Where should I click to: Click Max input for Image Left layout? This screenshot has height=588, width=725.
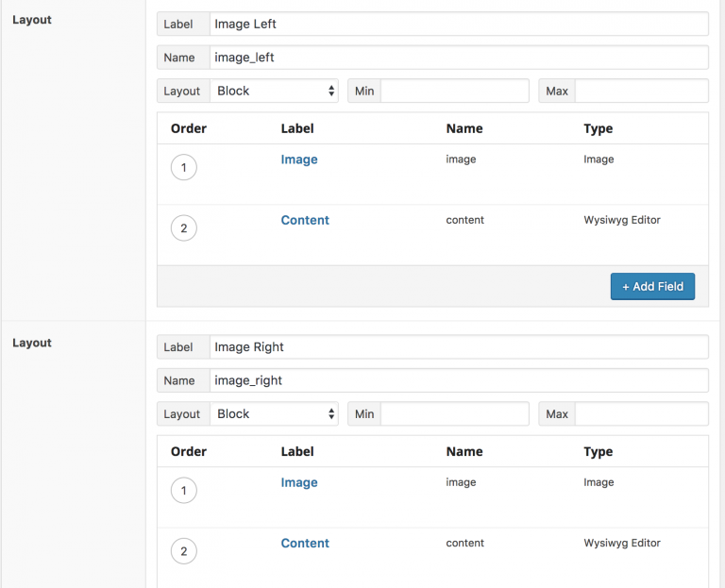pos(641,92)
